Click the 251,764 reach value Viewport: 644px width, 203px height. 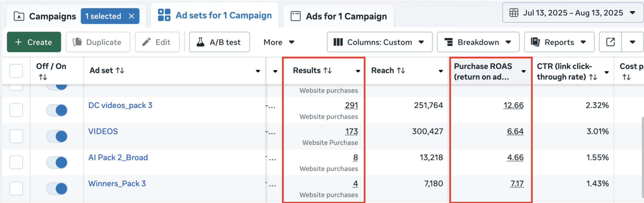point(428,105)
